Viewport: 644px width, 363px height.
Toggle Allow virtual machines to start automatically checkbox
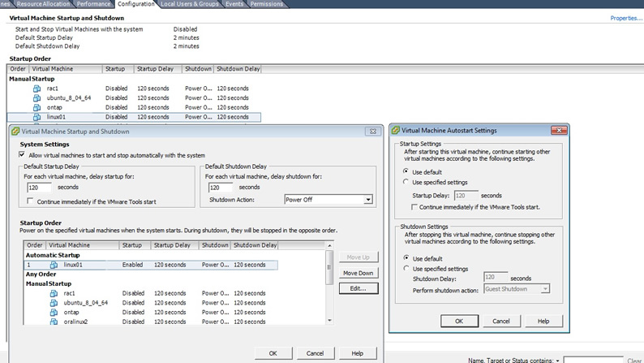click(22, 155)
